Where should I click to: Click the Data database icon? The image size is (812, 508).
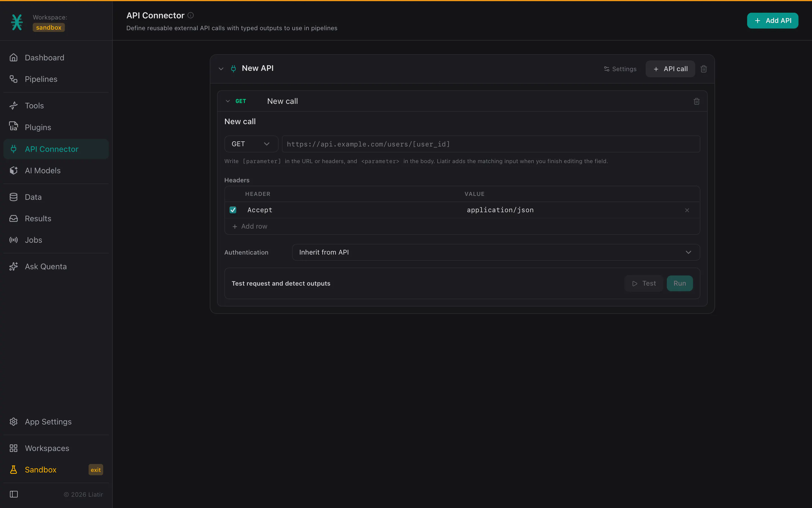(14, 197)
